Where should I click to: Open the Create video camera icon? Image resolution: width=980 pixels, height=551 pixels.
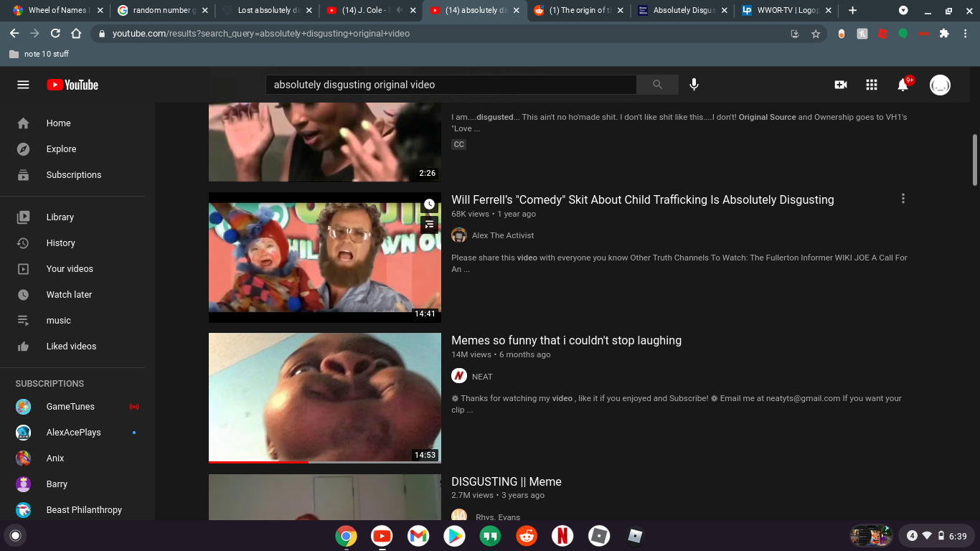click(x=841, y=85)
